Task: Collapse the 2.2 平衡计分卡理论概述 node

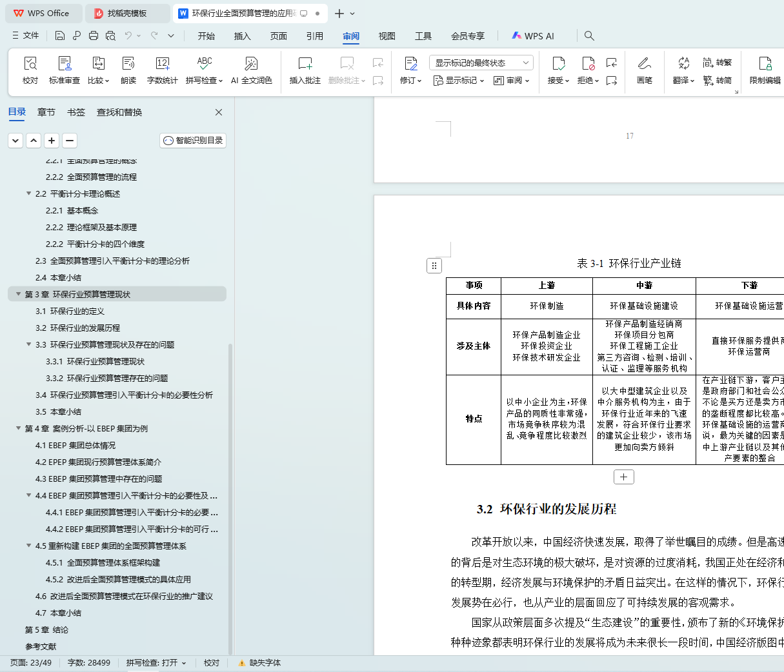Action: [x=28, y=193]
